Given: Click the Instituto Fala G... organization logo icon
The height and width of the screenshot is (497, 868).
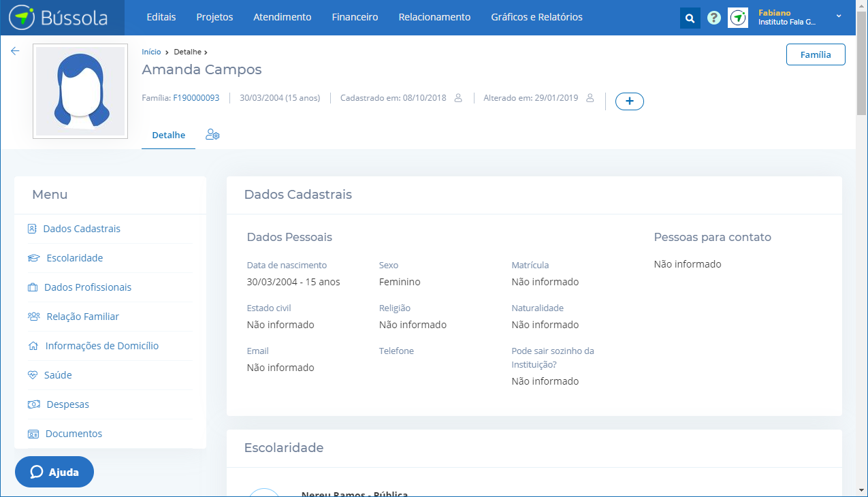Looking at the screenshot, I should [738, 18].
